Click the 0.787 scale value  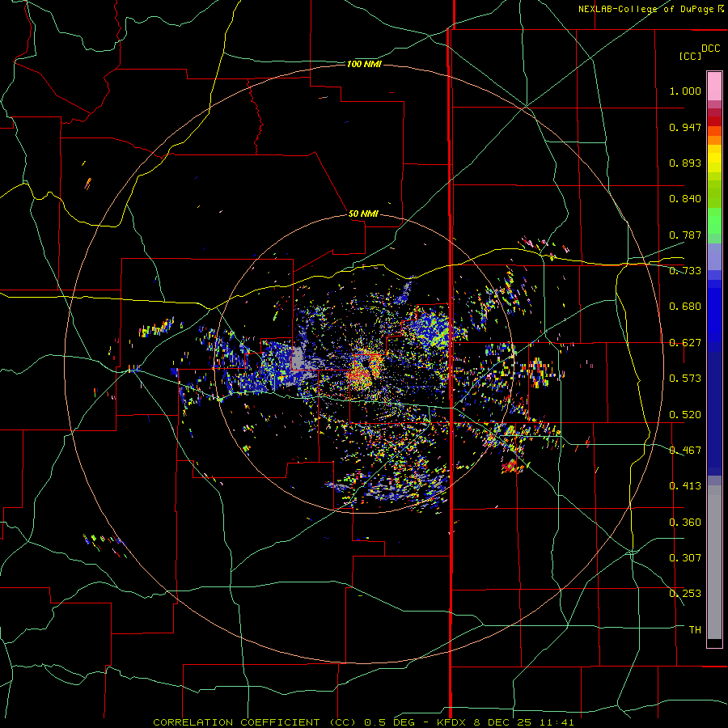685,235
